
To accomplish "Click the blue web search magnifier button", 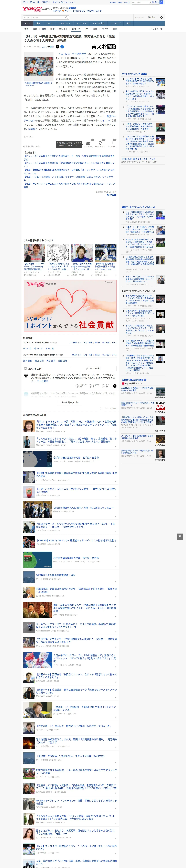I will 161,2.
